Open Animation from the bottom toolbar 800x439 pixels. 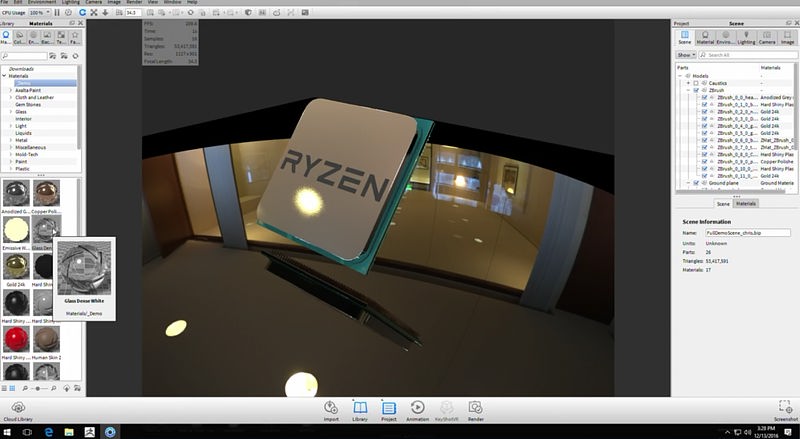[417, 410]
